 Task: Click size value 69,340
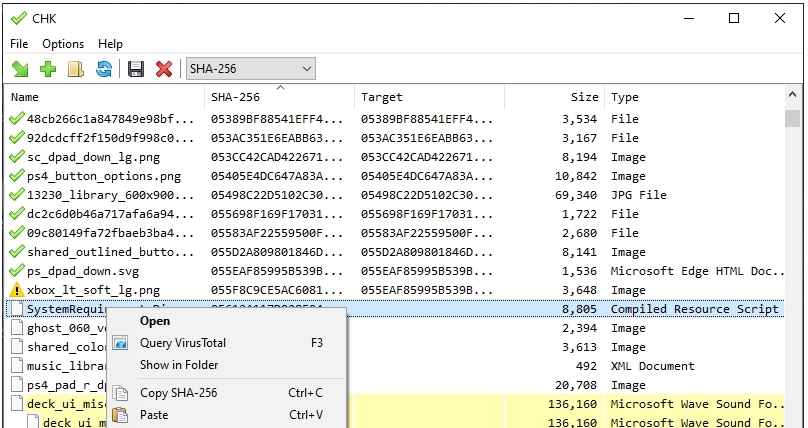tap(576, 195)
